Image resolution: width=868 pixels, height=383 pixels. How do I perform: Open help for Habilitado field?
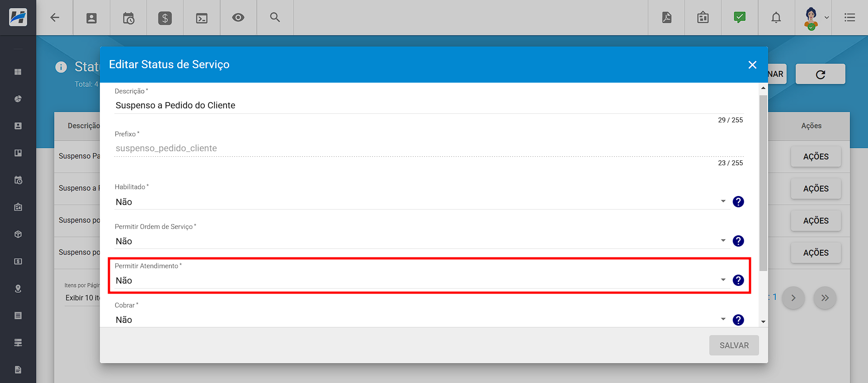click(x=738, y=202)
